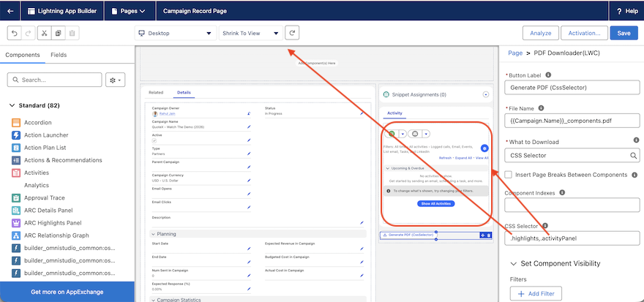Open the Desktop form factor dropdown
Screen dimensions: 644x302
(176, 33)
